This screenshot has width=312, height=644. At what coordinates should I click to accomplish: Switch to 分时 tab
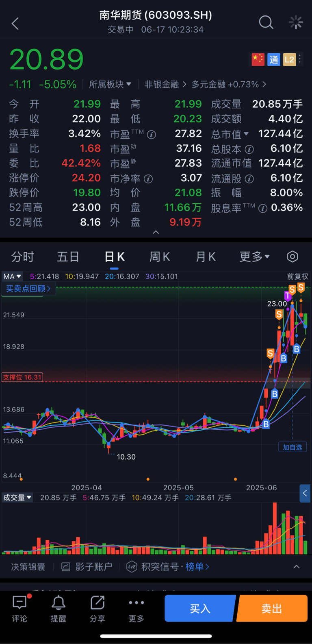[23, 257]
